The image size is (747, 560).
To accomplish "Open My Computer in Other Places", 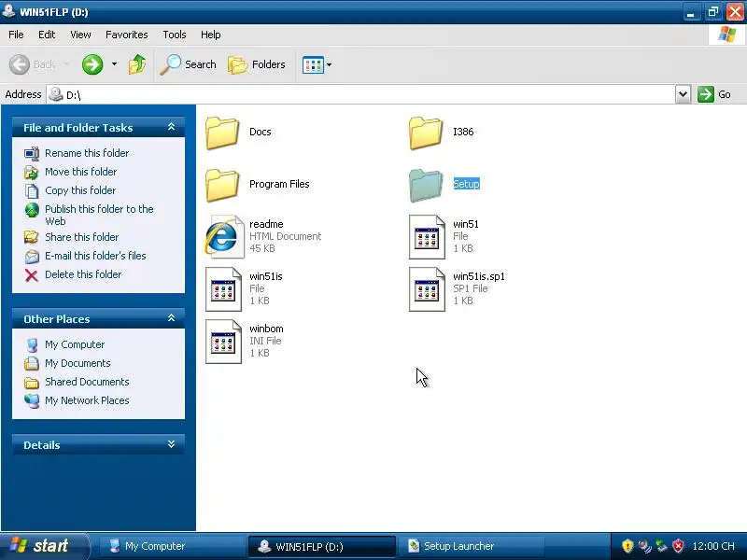I will point(75,344).
